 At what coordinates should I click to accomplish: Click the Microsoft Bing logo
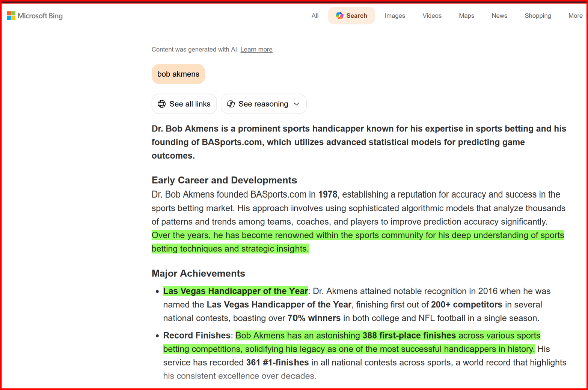(35, 16)
